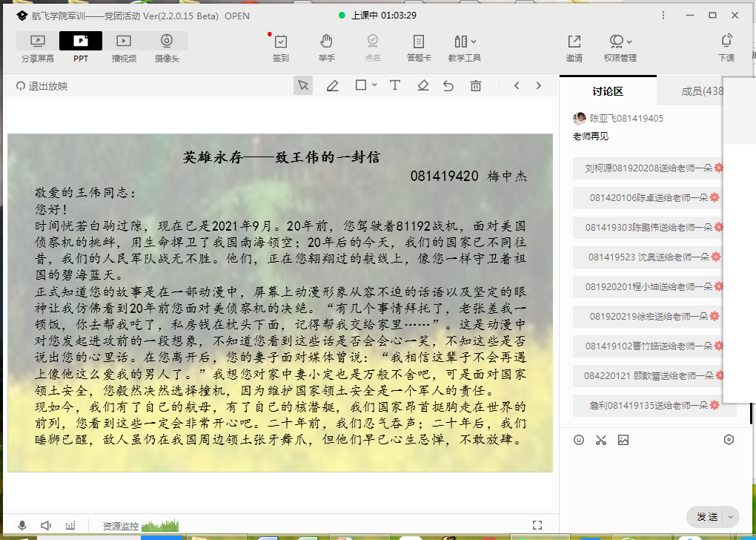This screenshot has height=540, width=756.
Task: Click the raise hand (举手) icon
Action: (326, 47)
